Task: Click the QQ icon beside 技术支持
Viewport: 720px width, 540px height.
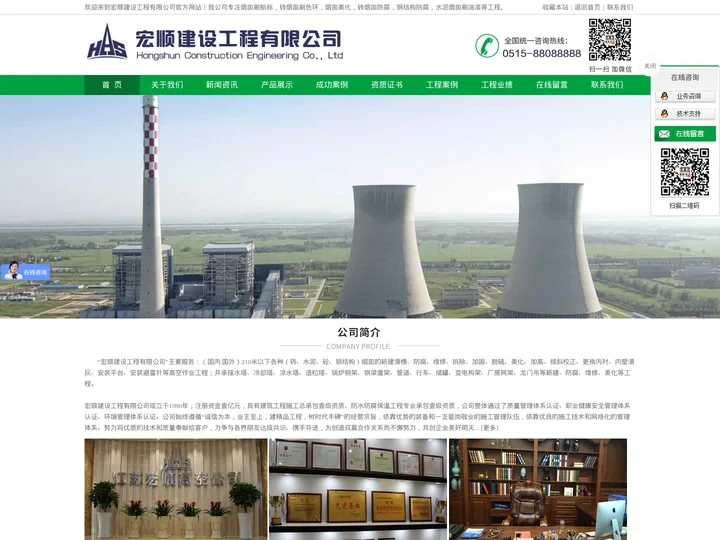Action: tap(664, 113)
